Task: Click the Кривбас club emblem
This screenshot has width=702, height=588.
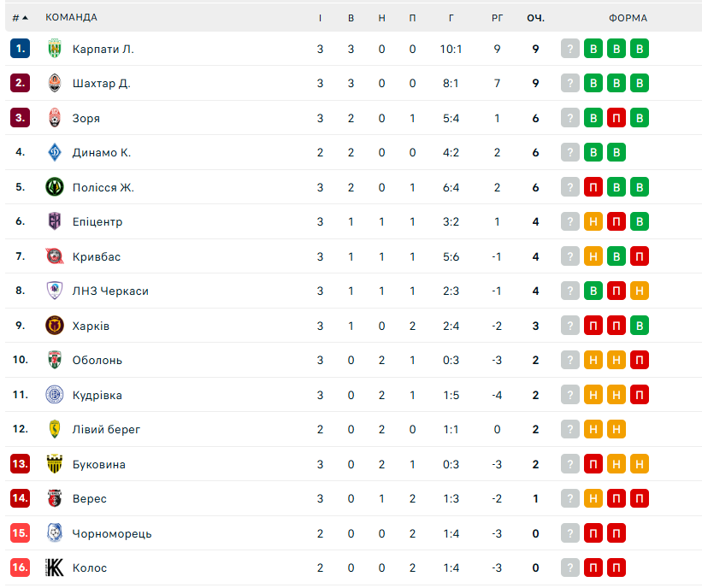Action: coord(55,256)
